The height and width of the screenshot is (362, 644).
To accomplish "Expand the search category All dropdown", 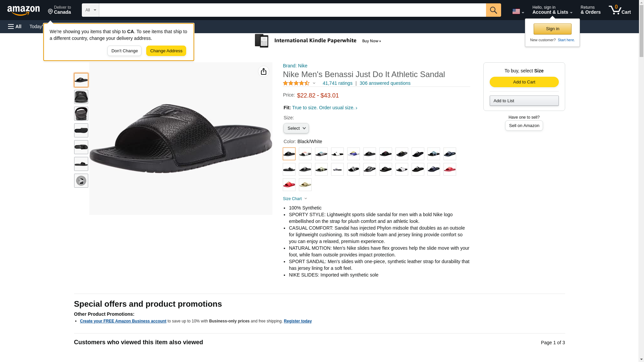I will pyautogui.click(x=91, y=10).
